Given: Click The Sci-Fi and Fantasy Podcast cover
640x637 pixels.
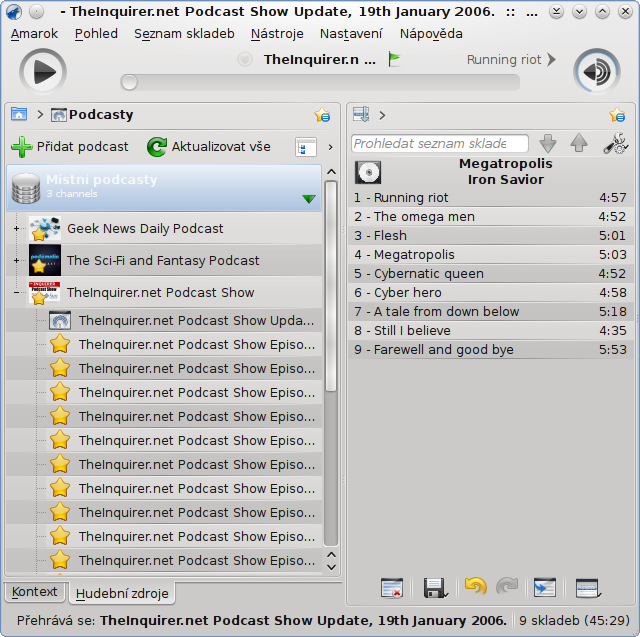Looking at the screenshot, I should 45,260.
